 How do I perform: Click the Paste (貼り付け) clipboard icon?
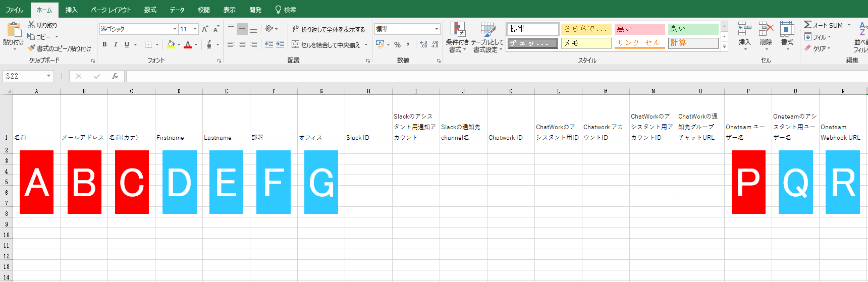(14, 29)
